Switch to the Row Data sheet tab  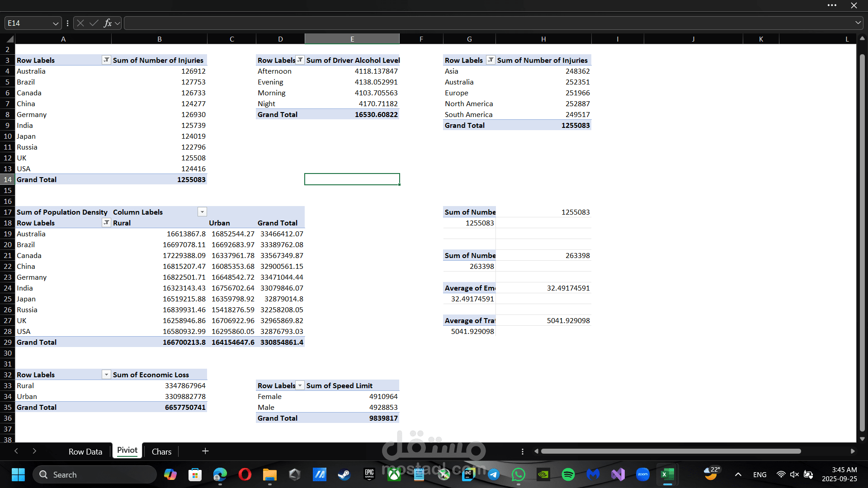(x=85, y=451)
